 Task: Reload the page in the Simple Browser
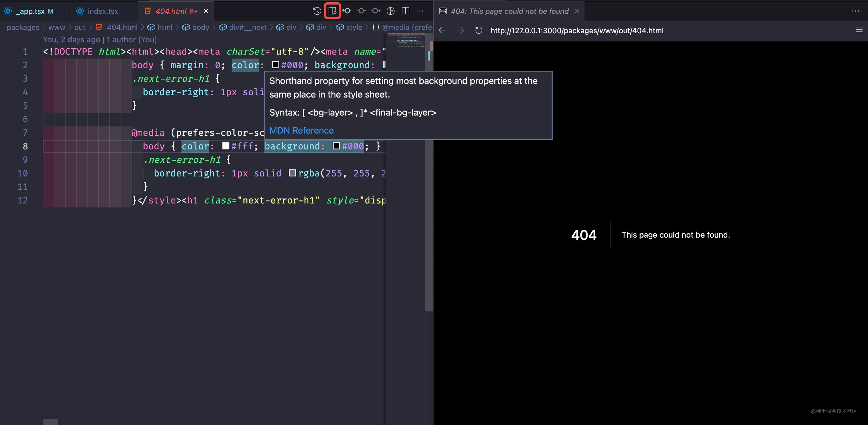click(x=478, y=30)
